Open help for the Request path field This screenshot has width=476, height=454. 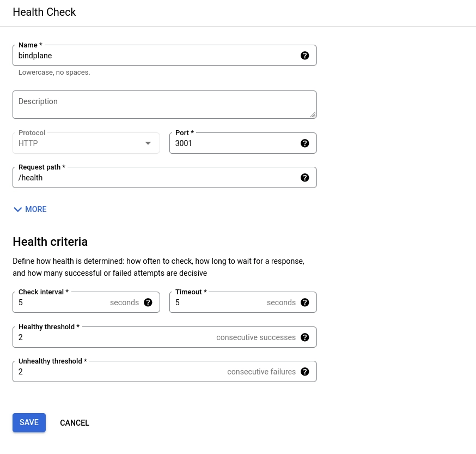tap(305, 178)
